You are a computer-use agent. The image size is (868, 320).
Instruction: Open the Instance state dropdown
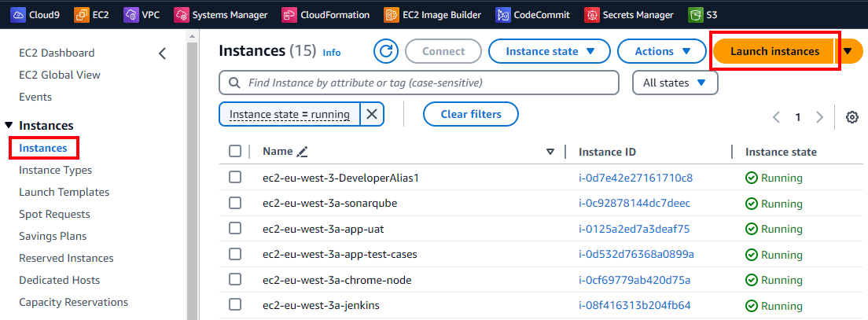(549, 51)
